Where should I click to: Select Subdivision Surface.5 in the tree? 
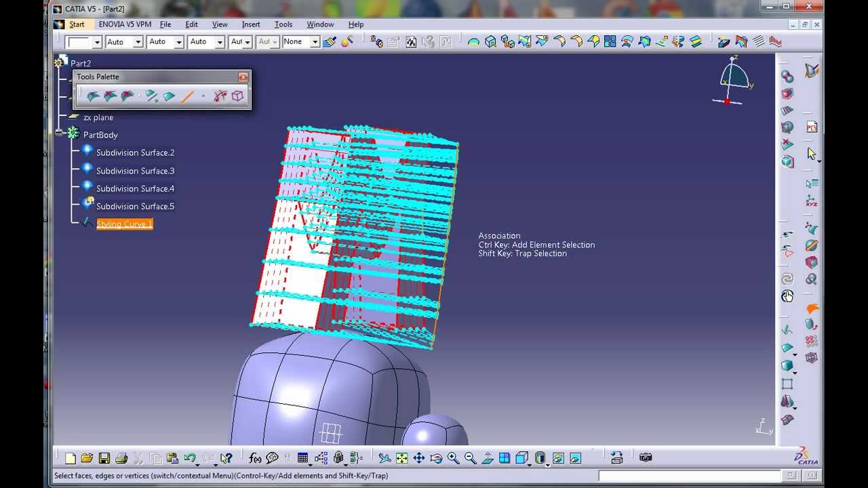(135, 206)
